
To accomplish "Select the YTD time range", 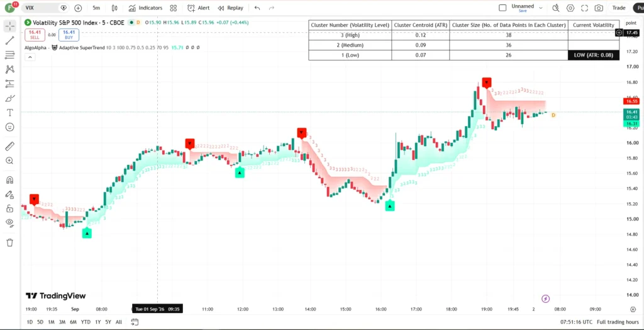I will pyautogui.click(x=86, y=322).
